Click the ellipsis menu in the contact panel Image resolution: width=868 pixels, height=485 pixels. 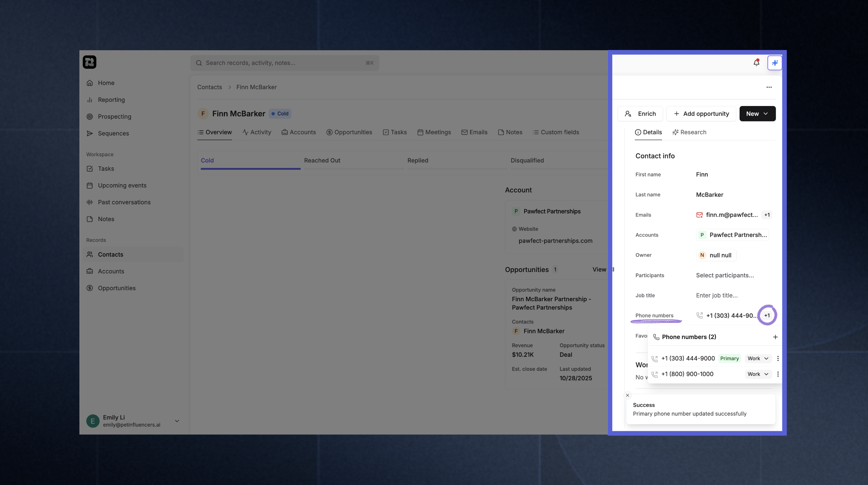[769, 87]
